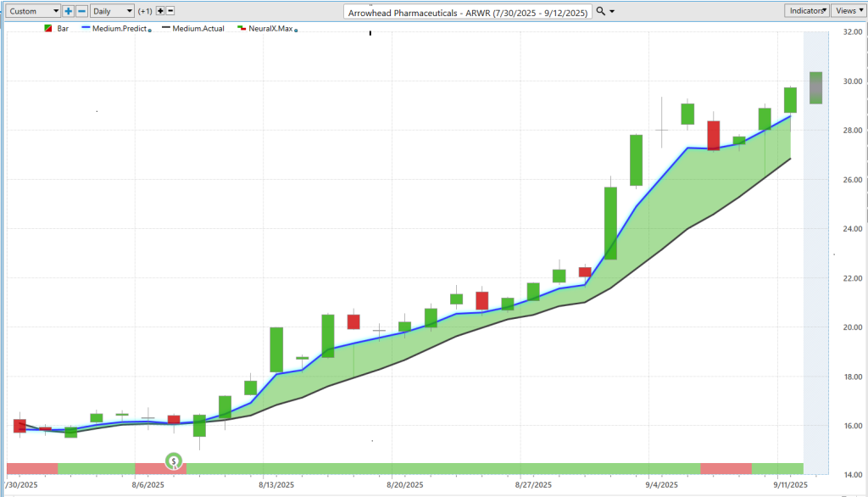Click the NeuralX.Max red-green legend icon
Viewport: 868px width, 497px height.
point(242,28)
